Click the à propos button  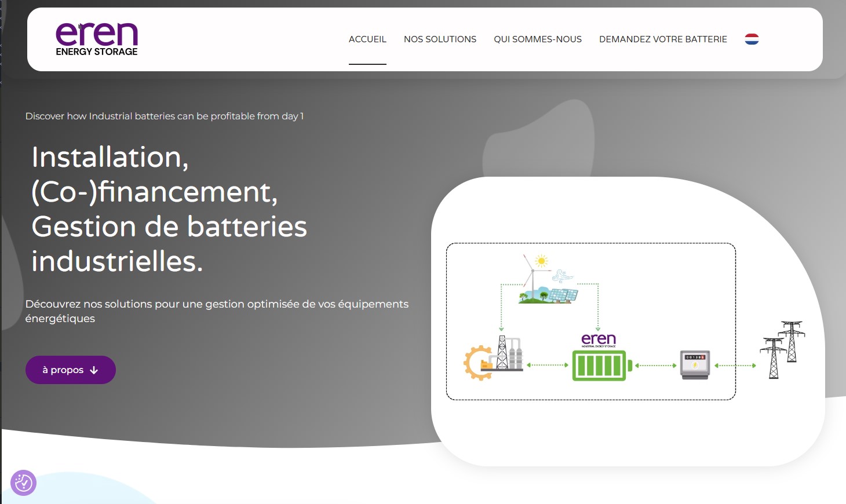(x=71, y=370)
